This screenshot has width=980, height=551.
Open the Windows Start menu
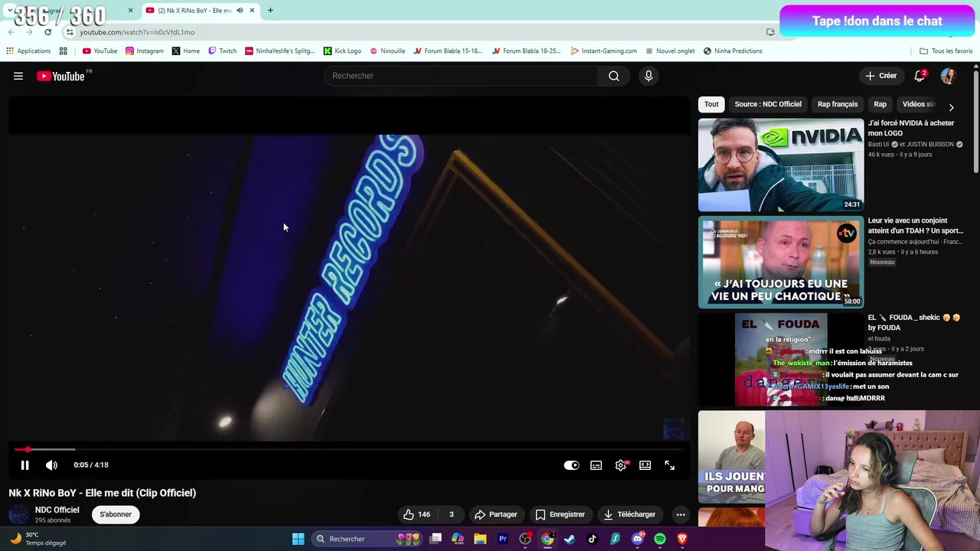pos(299,539)
